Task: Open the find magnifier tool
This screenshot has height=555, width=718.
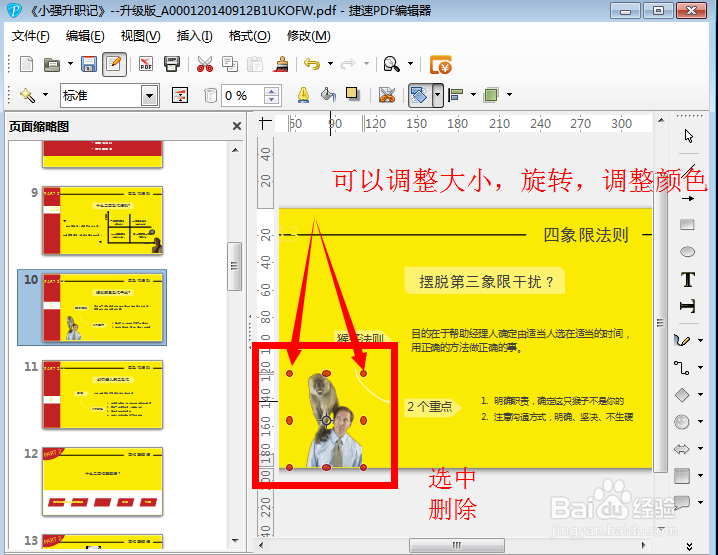Action: 392,64
